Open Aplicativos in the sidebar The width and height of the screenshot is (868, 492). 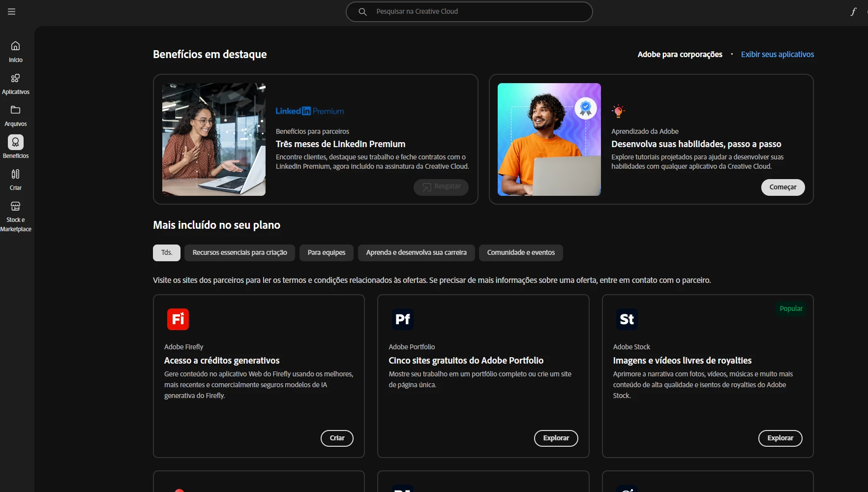click(x=16, y=84)
